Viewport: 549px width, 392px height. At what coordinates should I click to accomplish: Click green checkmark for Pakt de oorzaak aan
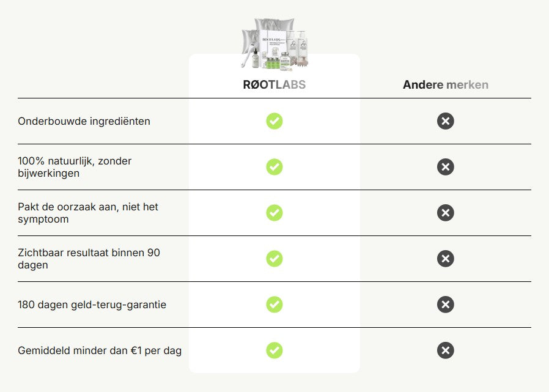(x=274, y=213)
